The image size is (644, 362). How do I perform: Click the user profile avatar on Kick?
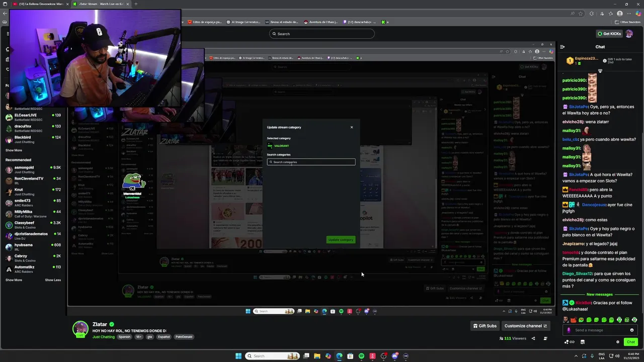click(629, 34)
